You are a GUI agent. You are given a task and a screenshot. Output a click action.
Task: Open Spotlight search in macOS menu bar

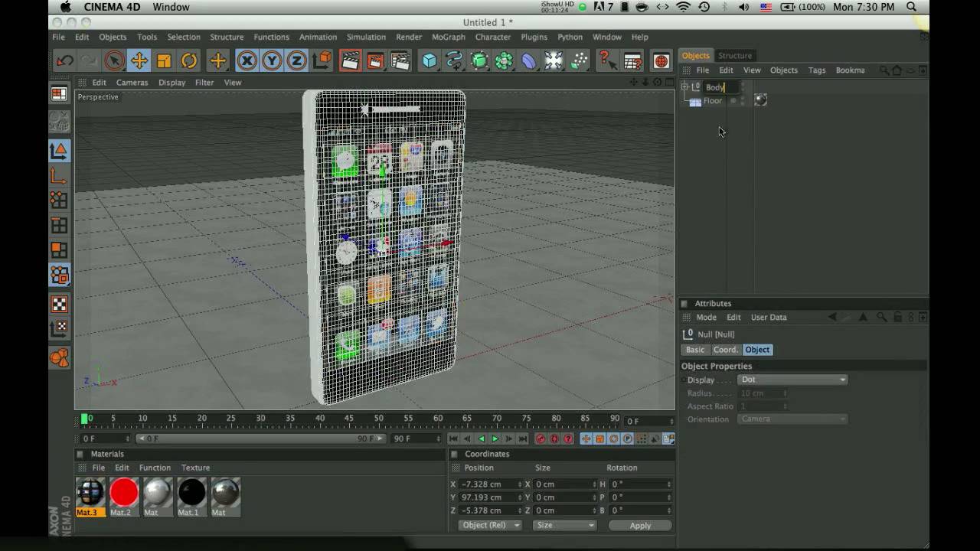point(911,7)
